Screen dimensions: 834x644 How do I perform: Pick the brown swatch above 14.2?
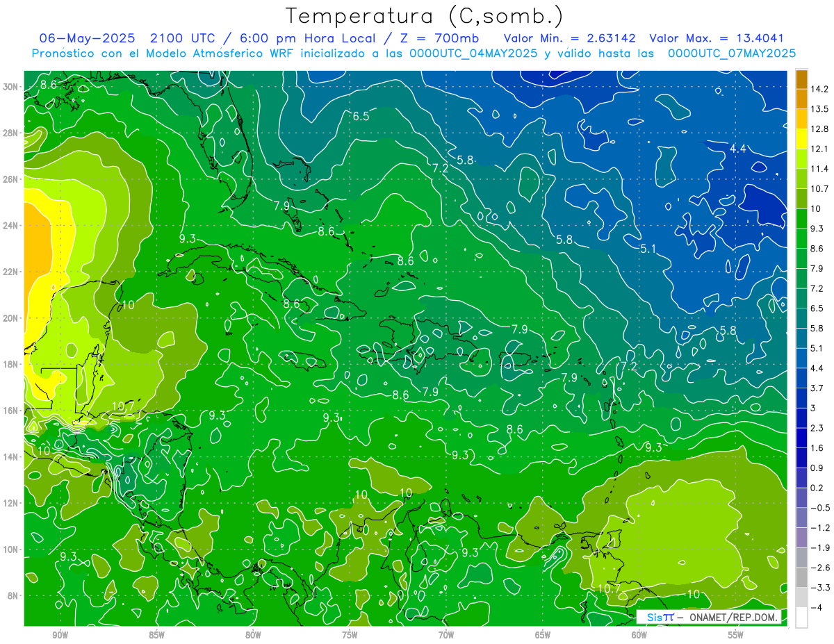[801, 79]
